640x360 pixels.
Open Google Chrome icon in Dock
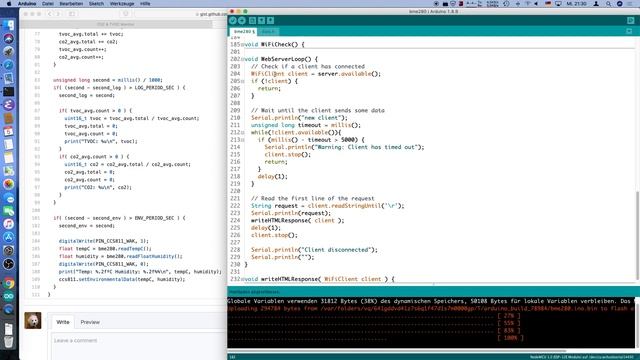[x=9, y=283]
